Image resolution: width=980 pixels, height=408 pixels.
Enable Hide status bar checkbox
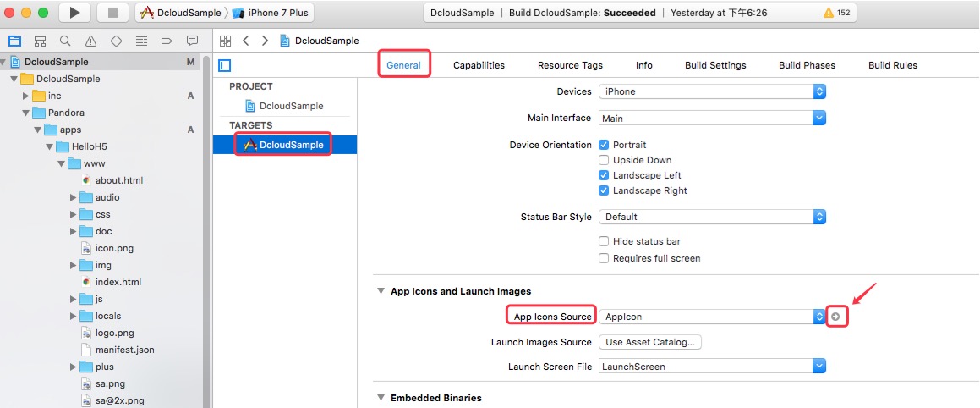[604, 241]
